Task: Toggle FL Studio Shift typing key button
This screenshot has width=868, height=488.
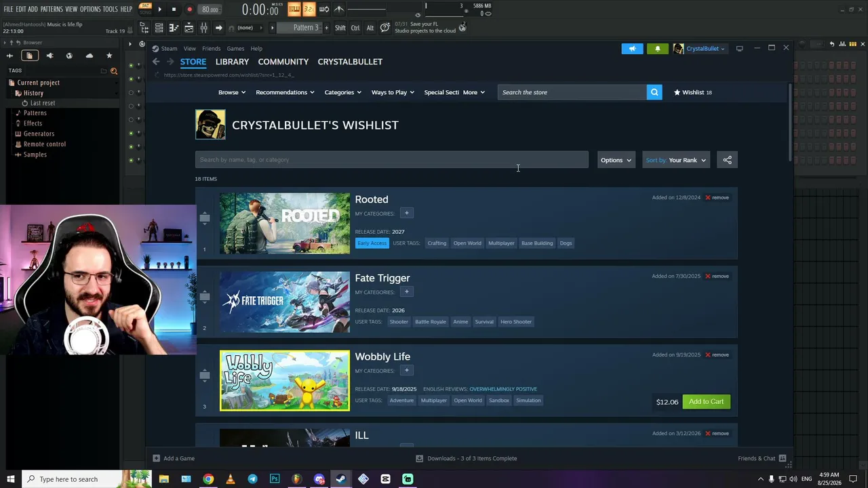Action: tap(340, 28)
